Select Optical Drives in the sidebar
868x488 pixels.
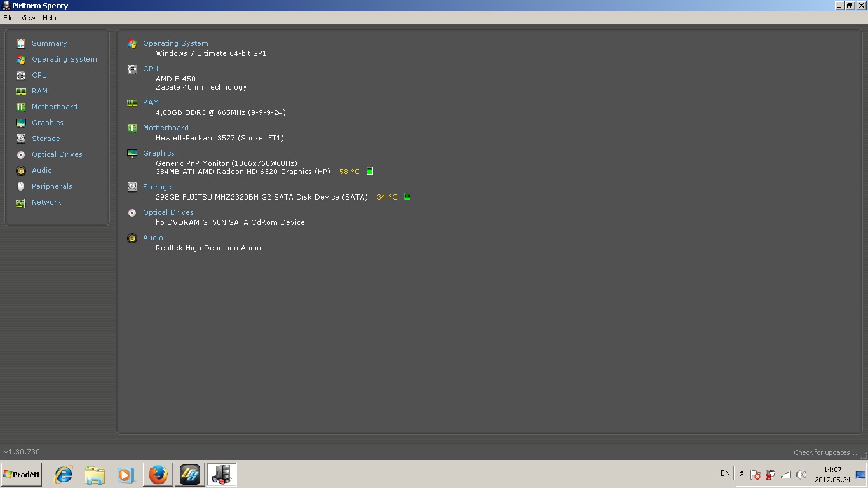click(57, 154)
